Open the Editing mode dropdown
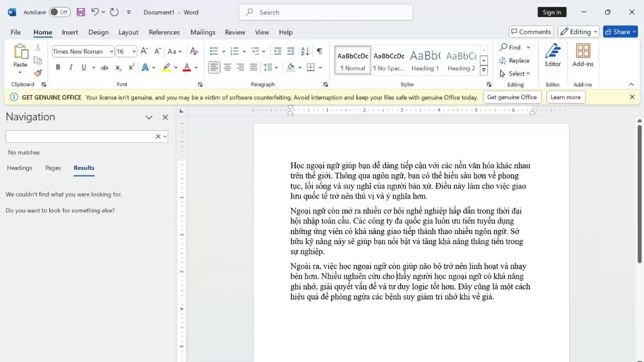The image size is (644, 362). click(578, 32)
